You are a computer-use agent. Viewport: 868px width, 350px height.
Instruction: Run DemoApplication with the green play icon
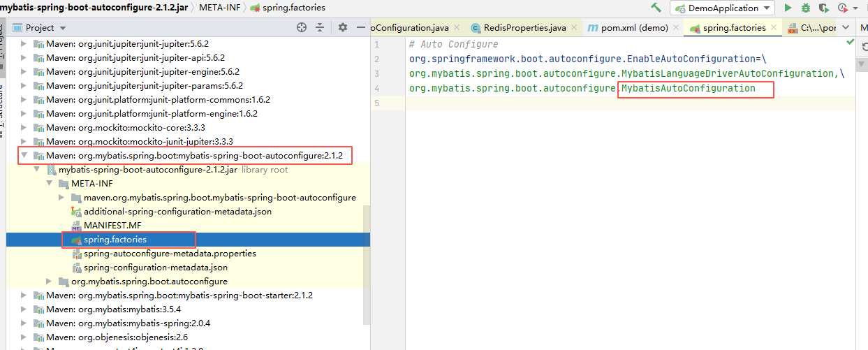[x=788, y=8]
